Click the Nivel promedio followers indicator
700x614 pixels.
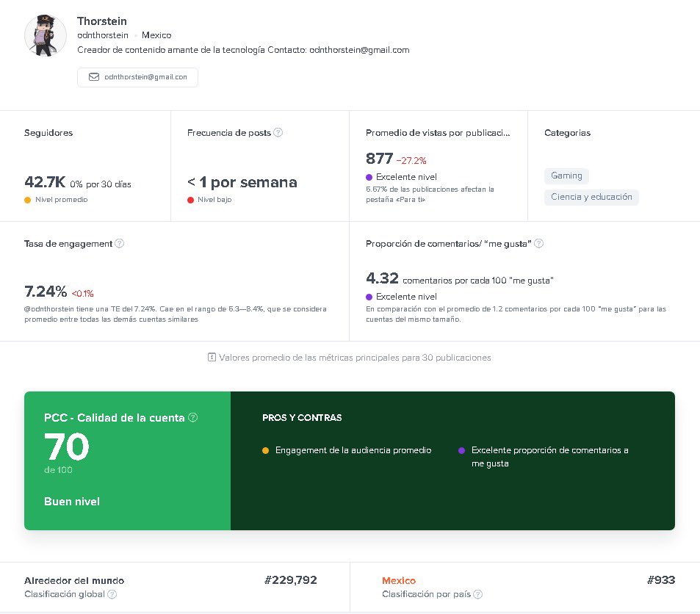pos(56,200)
